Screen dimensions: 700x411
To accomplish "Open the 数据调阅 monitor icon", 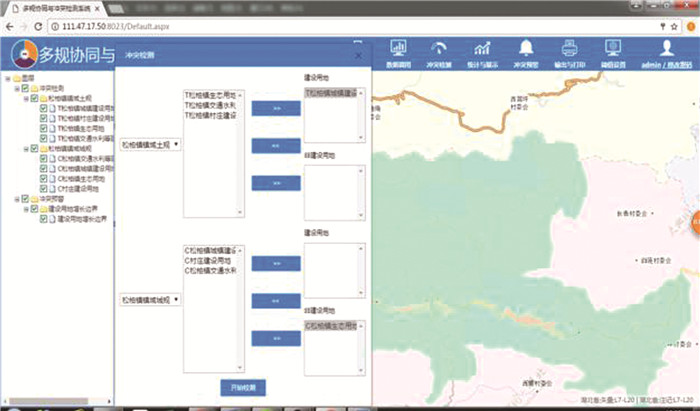I will tap(397, 49).
